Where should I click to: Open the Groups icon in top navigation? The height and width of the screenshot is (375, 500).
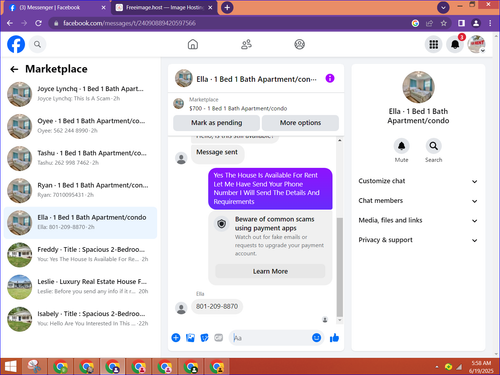(x=299, y=44)
